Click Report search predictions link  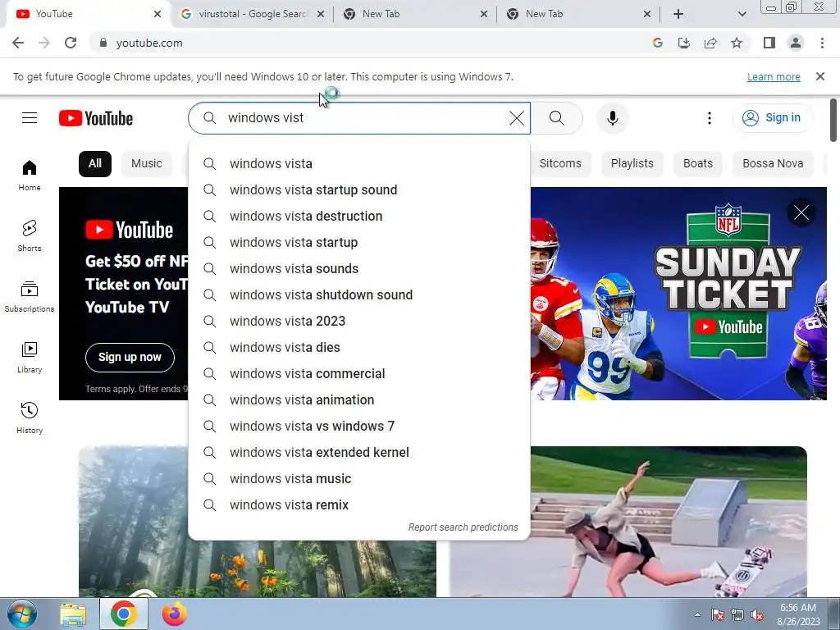[463, 527]
